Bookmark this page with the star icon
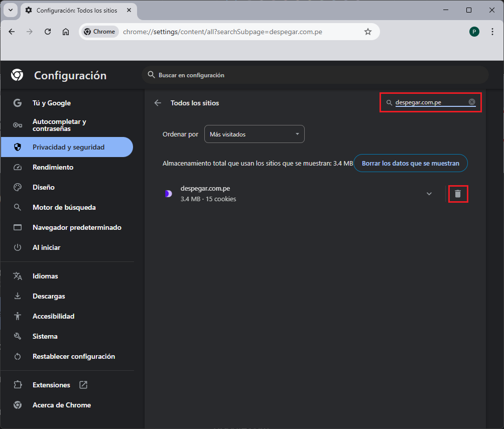 tap(368, 32)
